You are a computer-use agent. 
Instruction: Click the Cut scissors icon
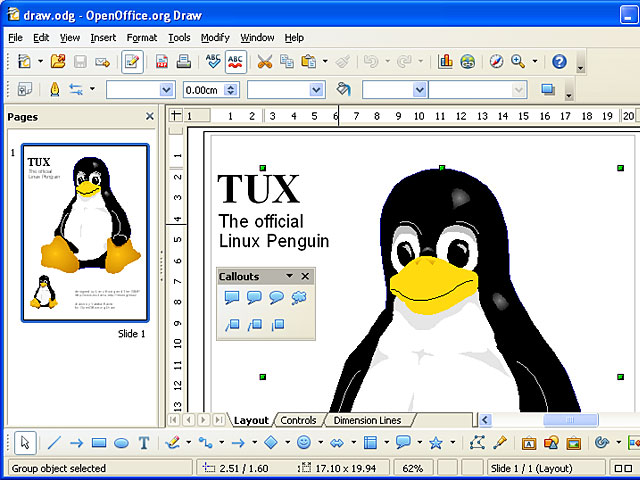tap(264, 62)
